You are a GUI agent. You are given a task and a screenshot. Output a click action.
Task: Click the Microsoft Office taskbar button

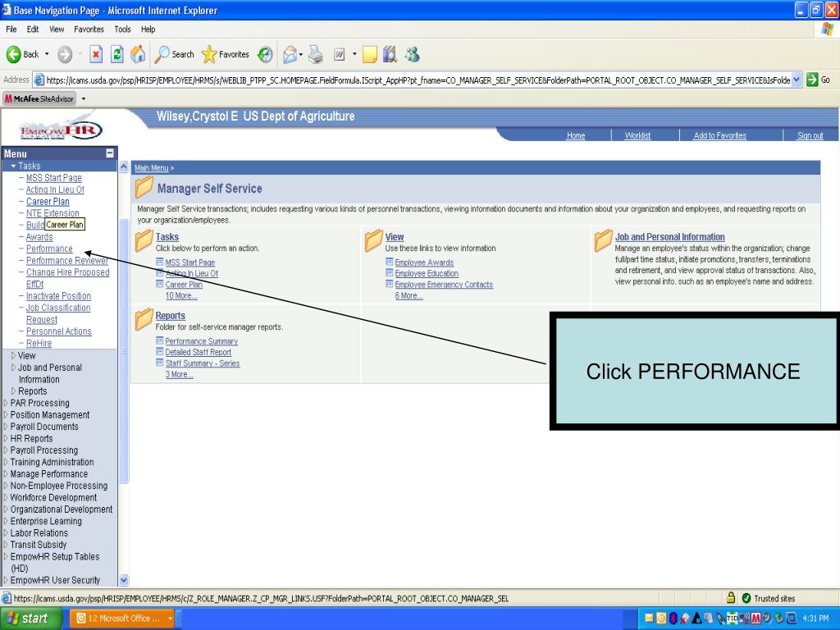click(x=123, y=619)
